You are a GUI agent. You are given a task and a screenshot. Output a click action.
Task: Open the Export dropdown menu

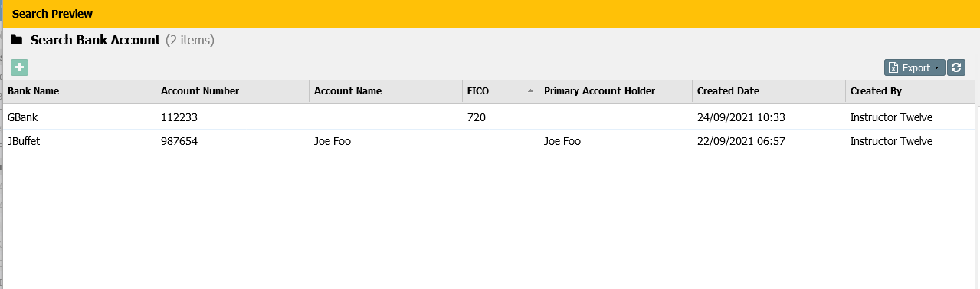click(915, 67)
